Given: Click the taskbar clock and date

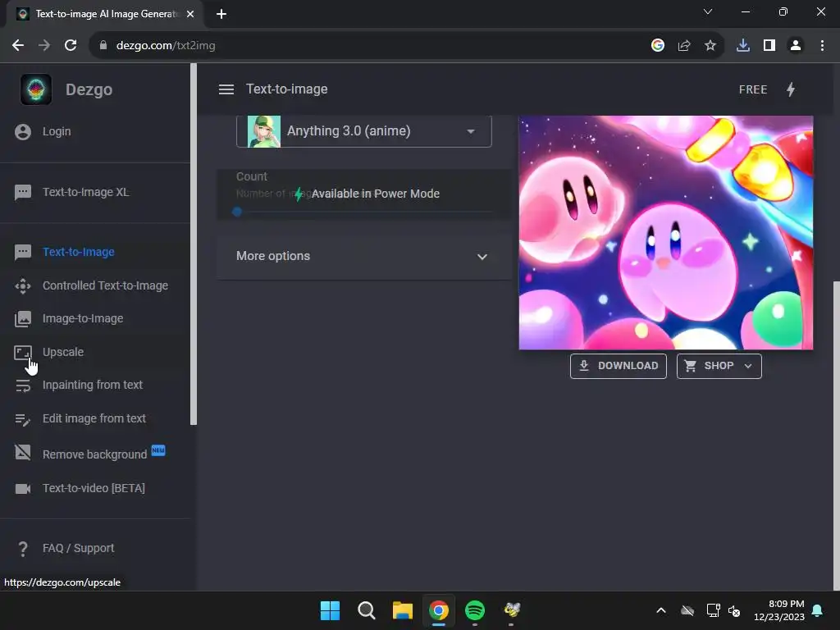Looking at the screenshot, I should pyautogui.click(x=778, y=610).
